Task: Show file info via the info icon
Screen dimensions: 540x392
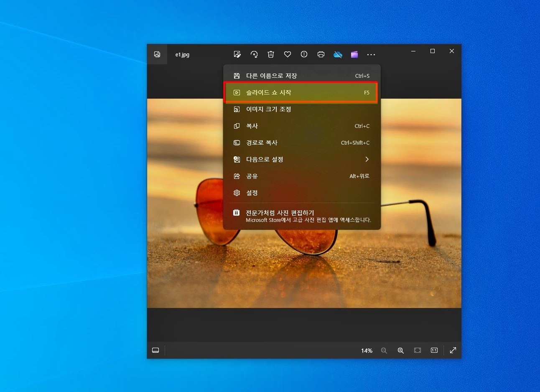Action: tap(304, 54)
